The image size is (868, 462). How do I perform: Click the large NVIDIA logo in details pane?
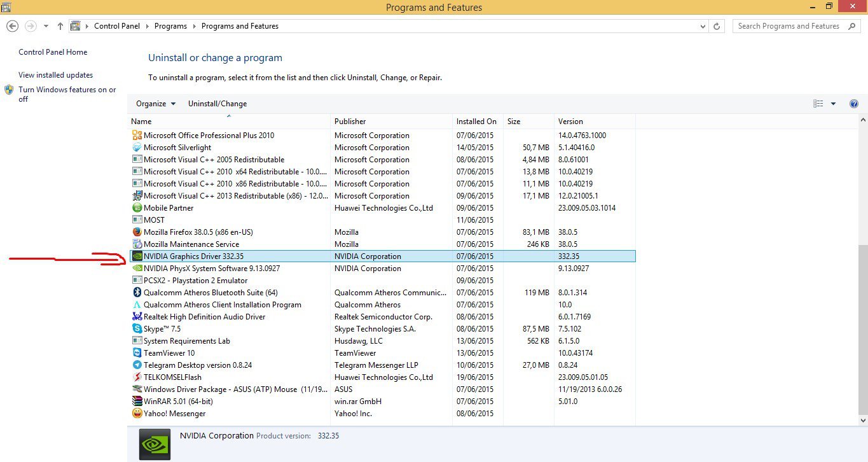[155, 444]
